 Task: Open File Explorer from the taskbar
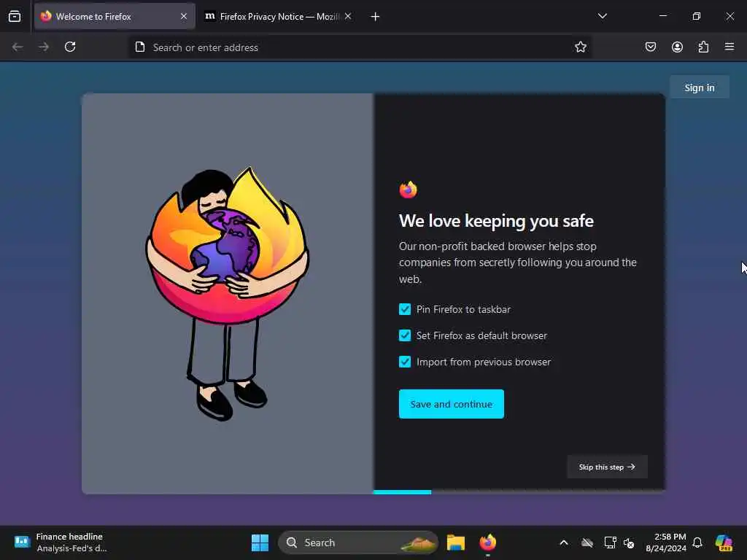click(455, 542)
